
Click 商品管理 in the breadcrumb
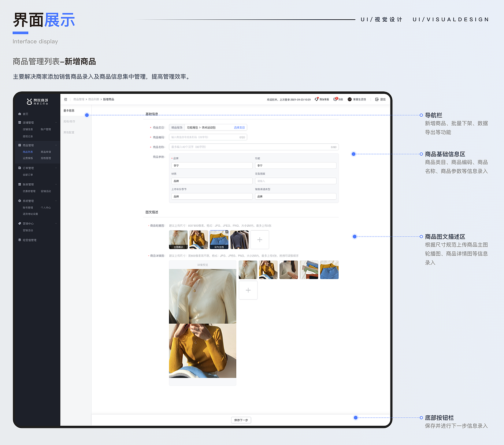point(79,99)
